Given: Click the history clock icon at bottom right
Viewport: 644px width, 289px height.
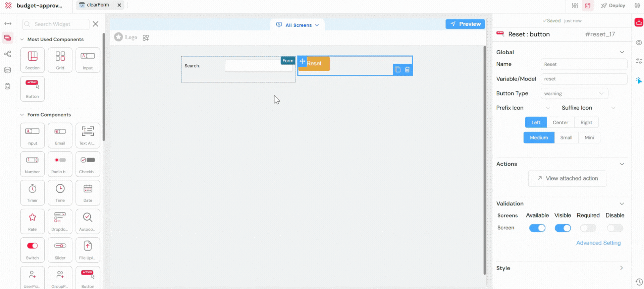Looking at the screenshot, I should [639, 282].
